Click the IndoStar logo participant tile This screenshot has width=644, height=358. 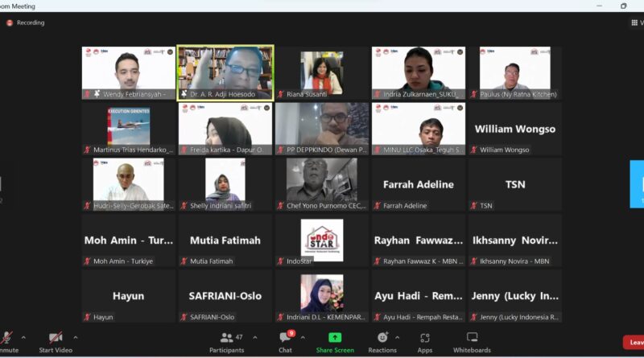pyautogui.click(x=322, y=240)
